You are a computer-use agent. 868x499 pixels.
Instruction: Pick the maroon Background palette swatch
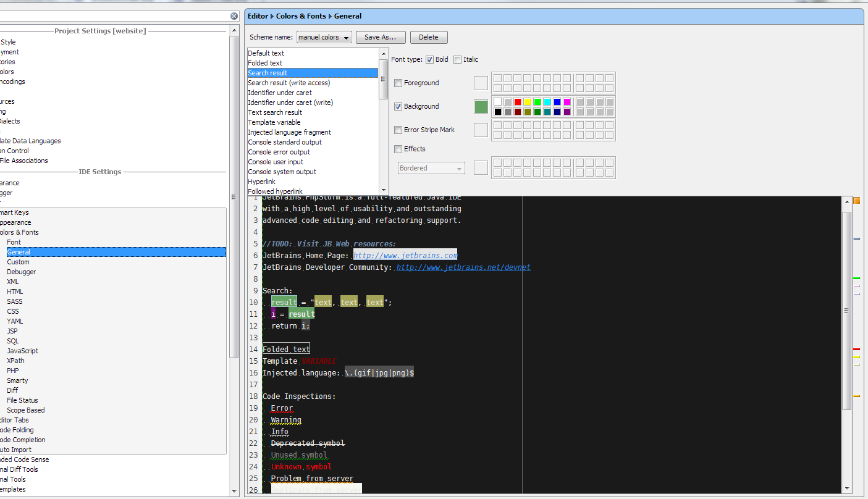tap(518, 112)
